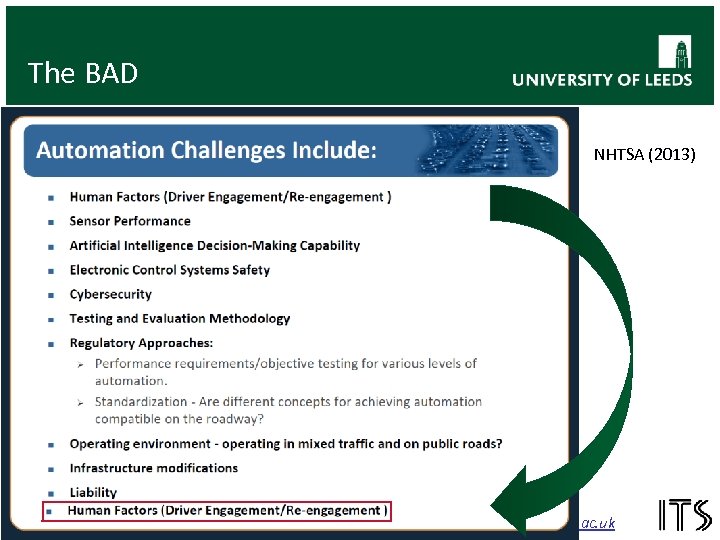
Task: Click 'Testing and Evaluation Methodology' bullet
Action: point(180,319)
